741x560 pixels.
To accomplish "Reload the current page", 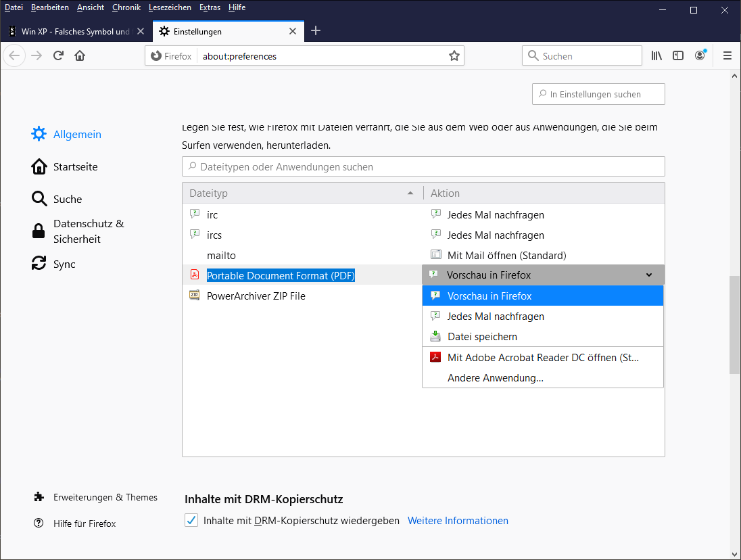I will coord(58,55).
